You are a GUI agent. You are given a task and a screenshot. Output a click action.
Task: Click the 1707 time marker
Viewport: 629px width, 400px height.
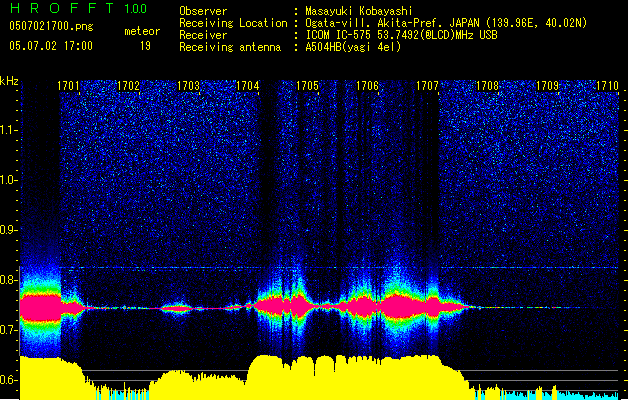pyautogui.click(x=428, y=86)
